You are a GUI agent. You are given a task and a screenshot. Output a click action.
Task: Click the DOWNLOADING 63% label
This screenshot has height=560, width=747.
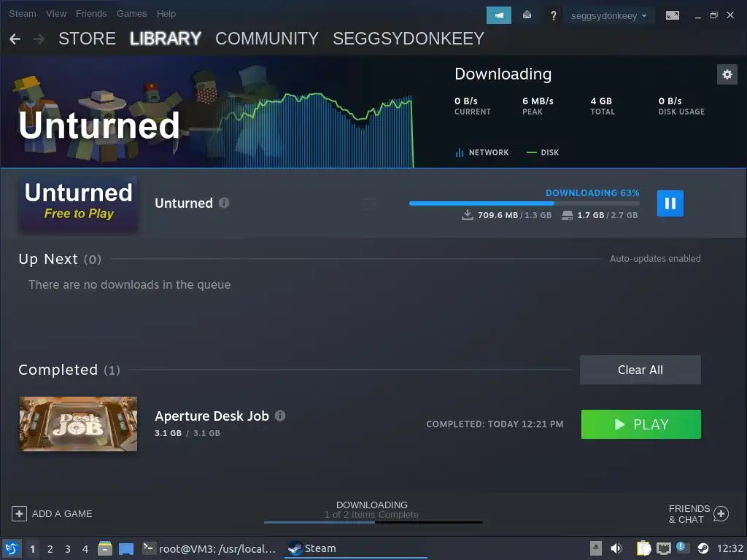click(x=592, y=192)
